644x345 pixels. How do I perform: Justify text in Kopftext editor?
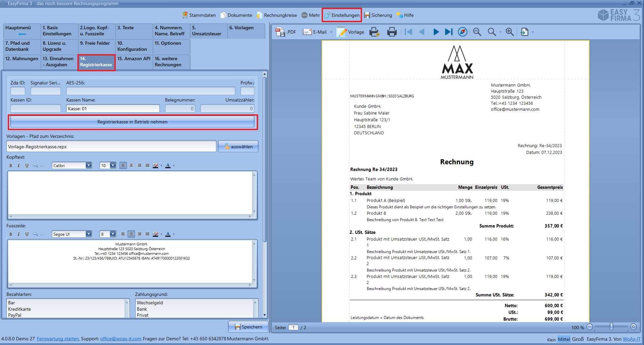147,165
